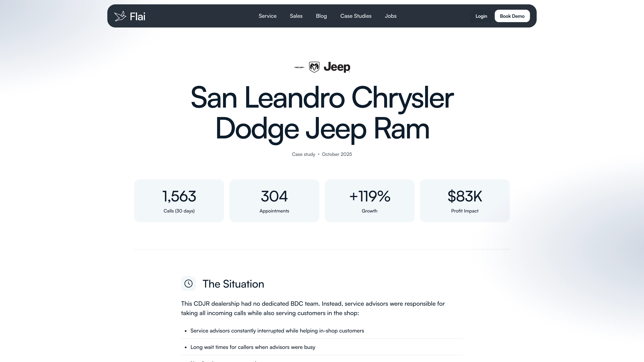Click the Flai bird logo icon
This screenshot has width=644, height=362.
point(120,16)
